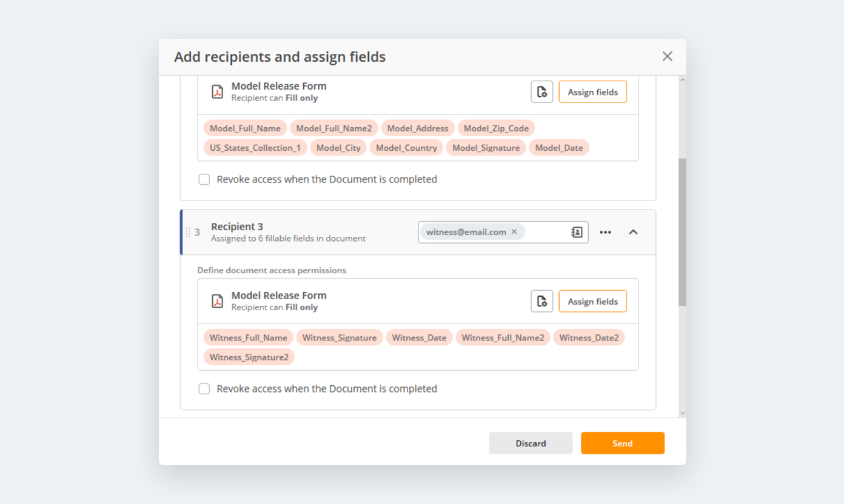Click the document settings icon in the upper Model Release Form
Image resolution: width=844 pixels, height=504 pixels.
[x=541, y=92]
